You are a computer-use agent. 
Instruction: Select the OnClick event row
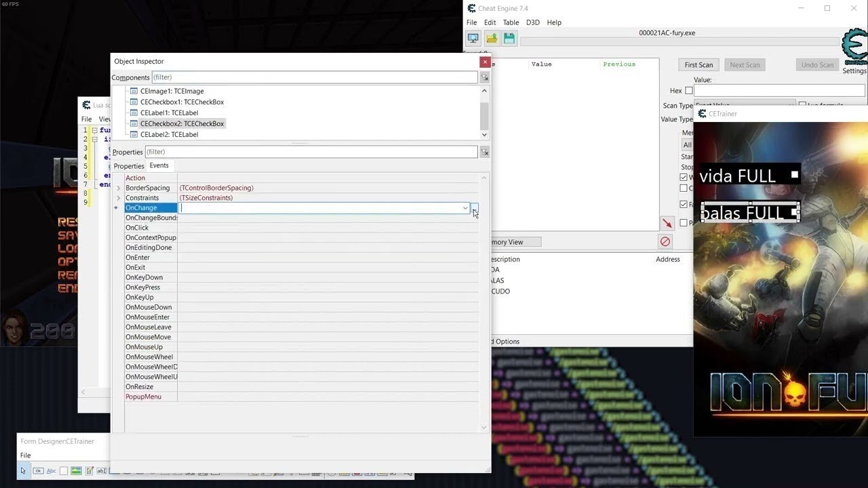pyautogui.click(x=302, y=228)
